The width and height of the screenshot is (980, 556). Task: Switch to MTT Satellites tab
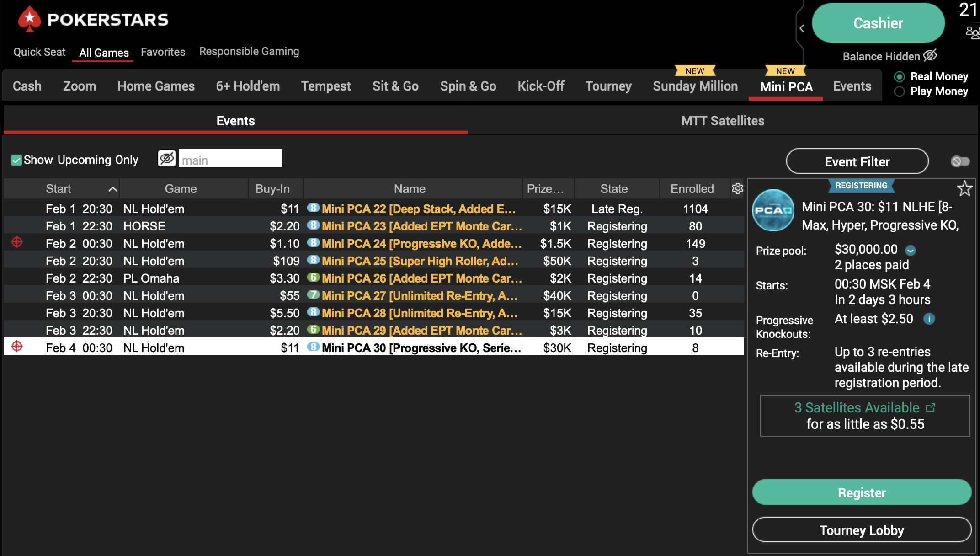[x=723, y=121]
